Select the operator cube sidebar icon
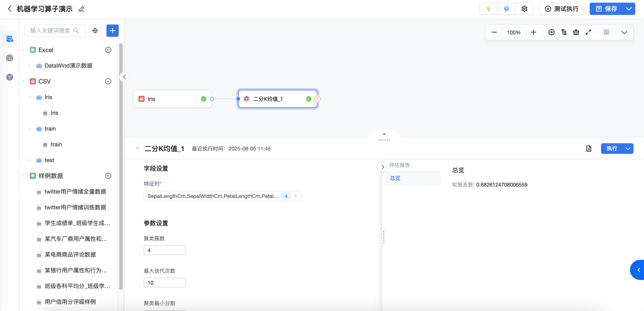644x311 pixels. (x=9, y=58)
